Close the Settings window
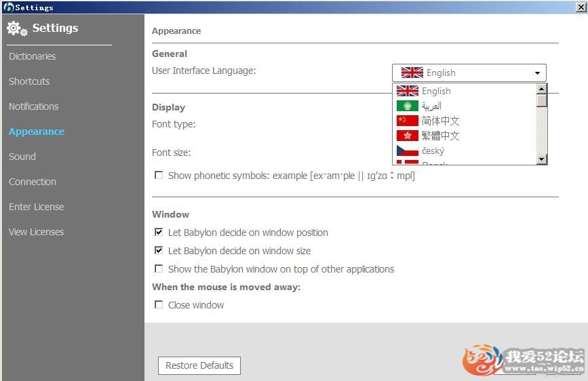This screenshot has height=381, width=588. (581, 7)
